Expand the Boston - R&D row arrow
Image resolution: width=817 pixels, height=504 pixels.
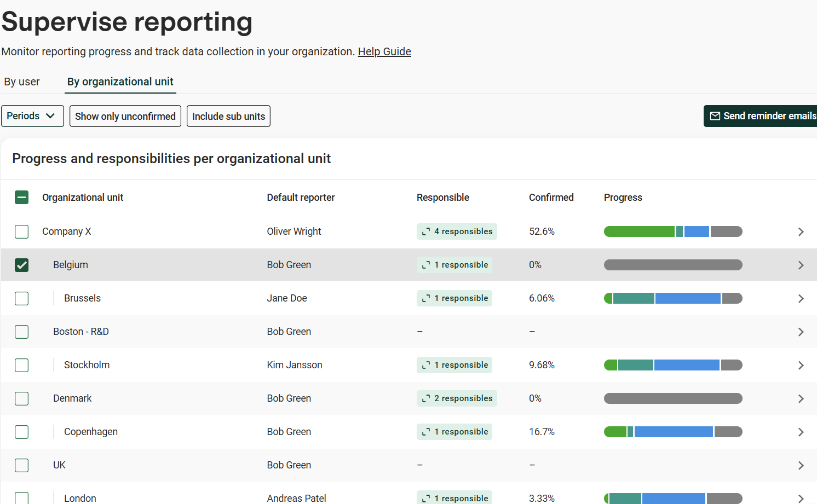click(x=801, y=332)
